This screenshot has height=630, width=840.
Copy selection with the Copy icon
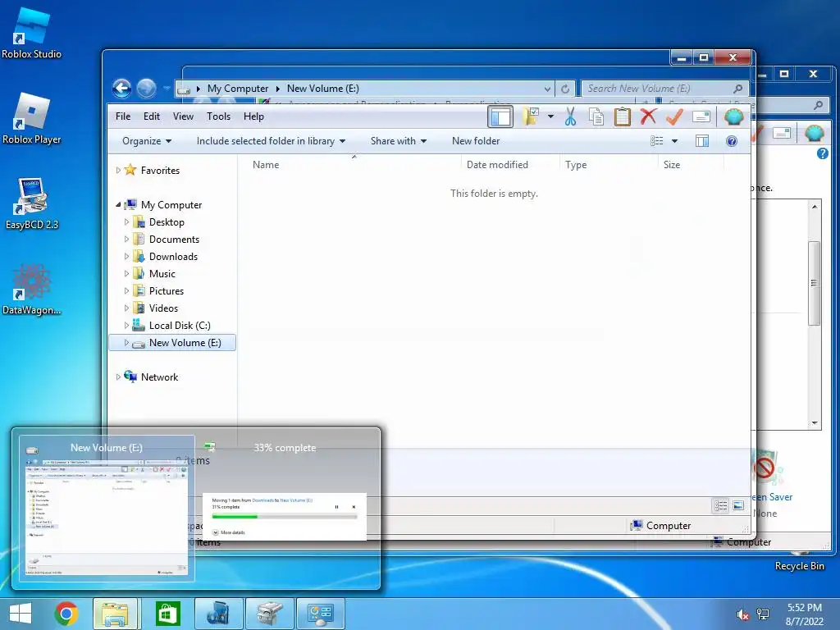coord(596,116)
